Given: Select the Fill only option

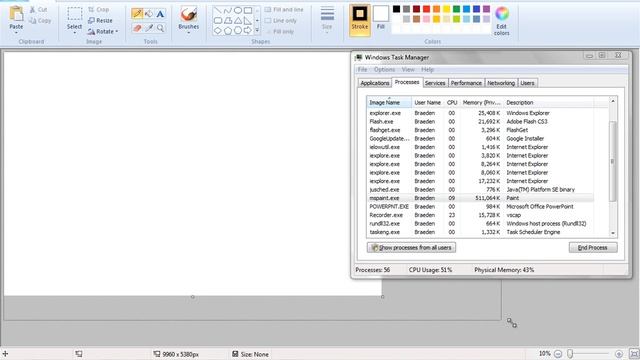Looking at the screenshot, I should coord(280,31).
